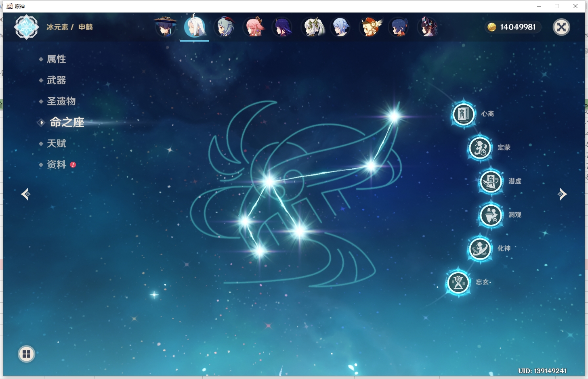Viewport: 588px width, 379px height.
Task: Click the red alert badge beside 资料
Action: 73,165
